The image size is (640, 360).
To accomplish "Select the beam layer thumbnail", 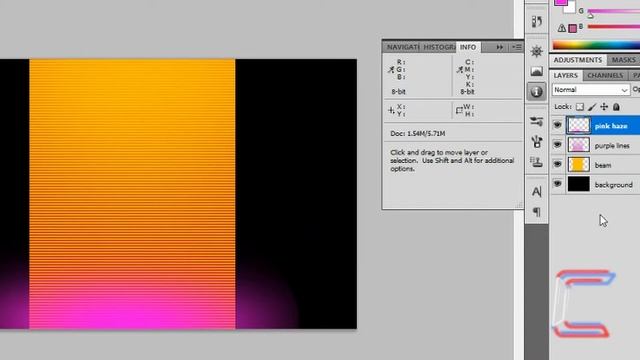I will (x=579, y=164).
